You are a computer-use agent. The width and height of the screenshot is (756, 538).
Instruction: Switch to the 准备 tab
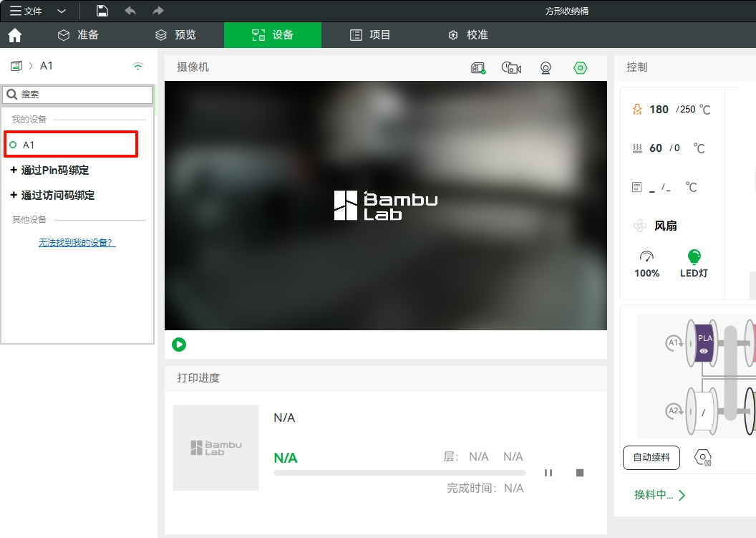[x=78, y=34]
